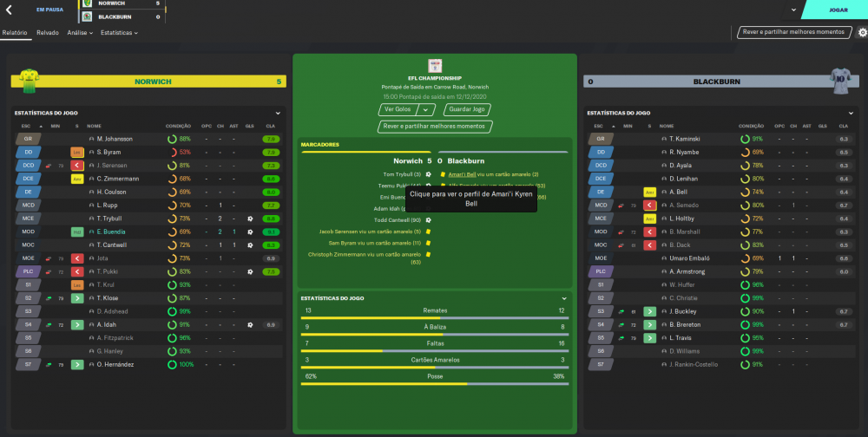Sort Norwich table by NOME column
This screenshot has width=868, height=437.
pyautogui.click(x=94, y=126)
